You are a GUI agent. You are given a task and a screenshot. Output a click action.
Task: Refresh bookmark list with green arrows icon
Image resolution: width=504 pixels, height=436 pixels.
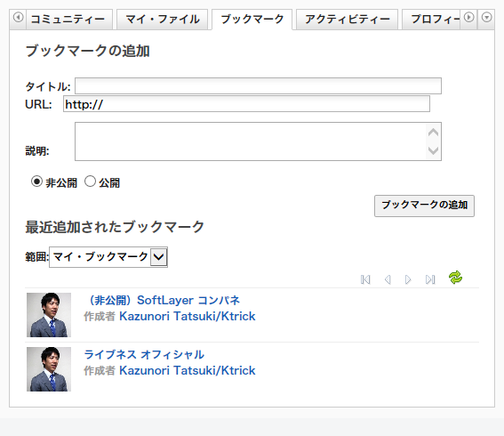click(x=455, y=278)
